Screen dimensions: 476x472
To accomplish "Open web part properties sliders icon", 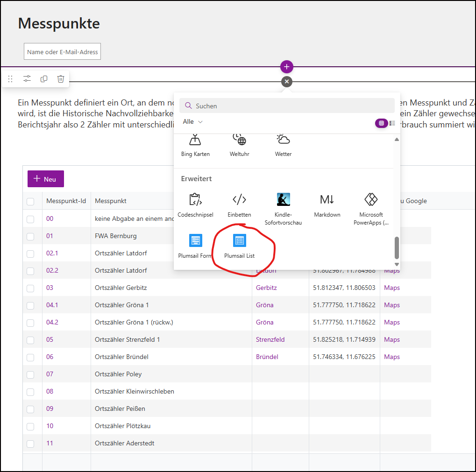I will tap(27, 79).
